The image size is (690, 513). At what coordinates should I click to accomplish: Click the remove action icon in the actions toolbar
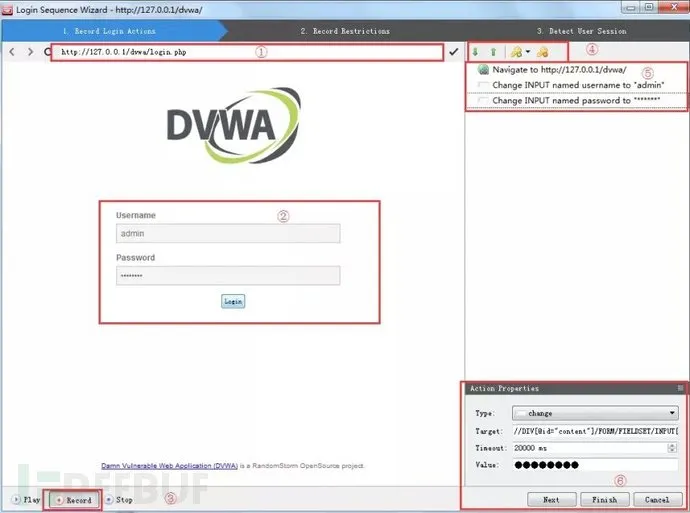[x=542, y=52]
